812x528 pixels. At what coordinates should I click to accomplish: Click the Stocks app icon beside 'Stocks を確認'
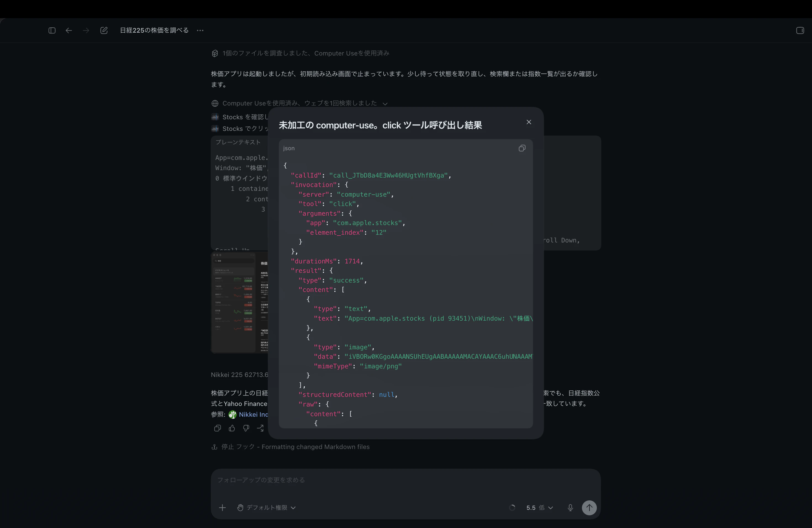215,117
